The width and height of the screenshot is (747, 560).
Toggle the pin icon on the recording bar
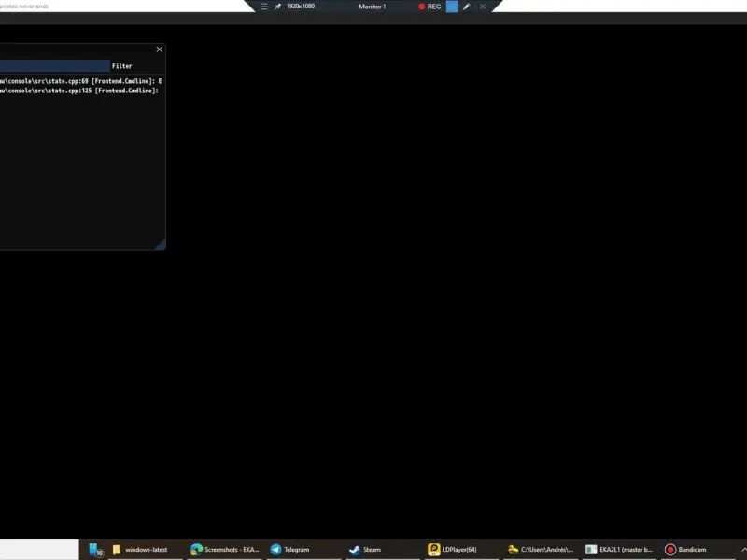(277, 7)
